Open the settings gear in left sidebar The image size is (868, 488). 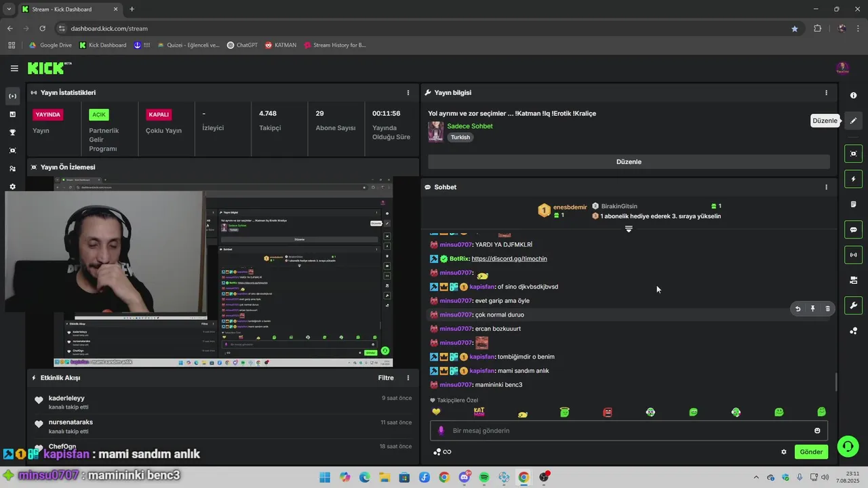(12, 186)
